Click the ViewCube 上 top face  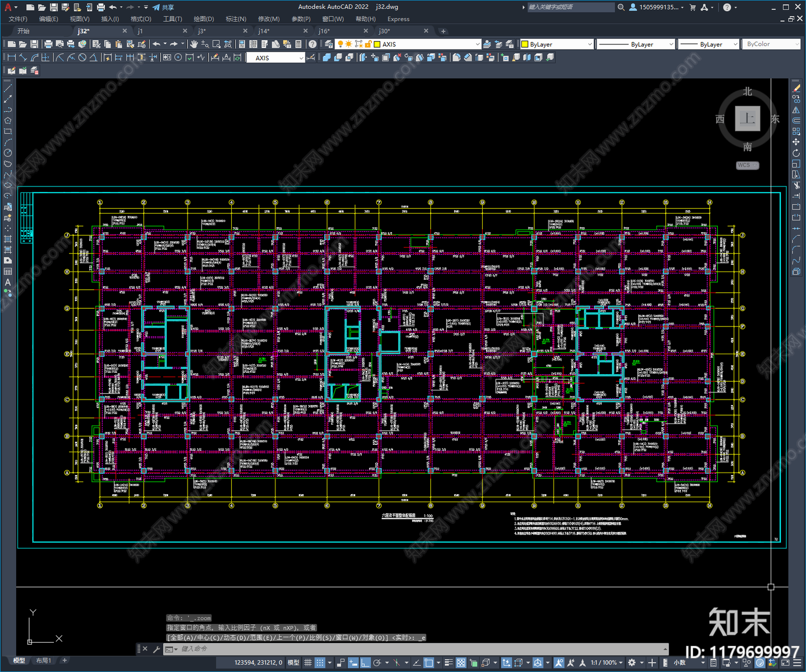pyautogui.click(x=747, y=119)
